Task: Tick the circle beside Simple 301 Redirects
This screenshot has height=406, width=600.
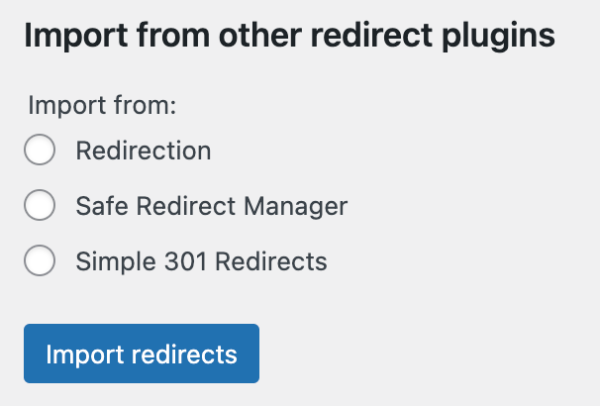Action: (x=40, y=262)
